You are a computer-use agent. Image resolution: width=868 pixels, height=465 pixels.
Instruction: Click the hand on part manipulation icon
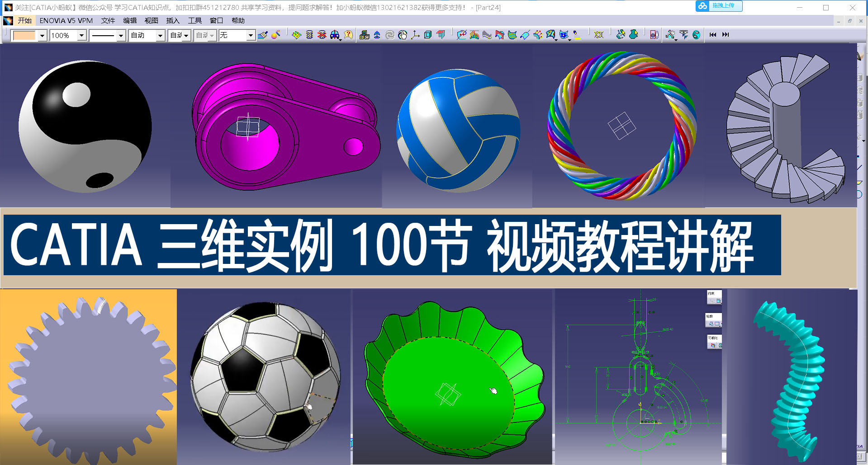pyautogui.click(x=670, y=35)
